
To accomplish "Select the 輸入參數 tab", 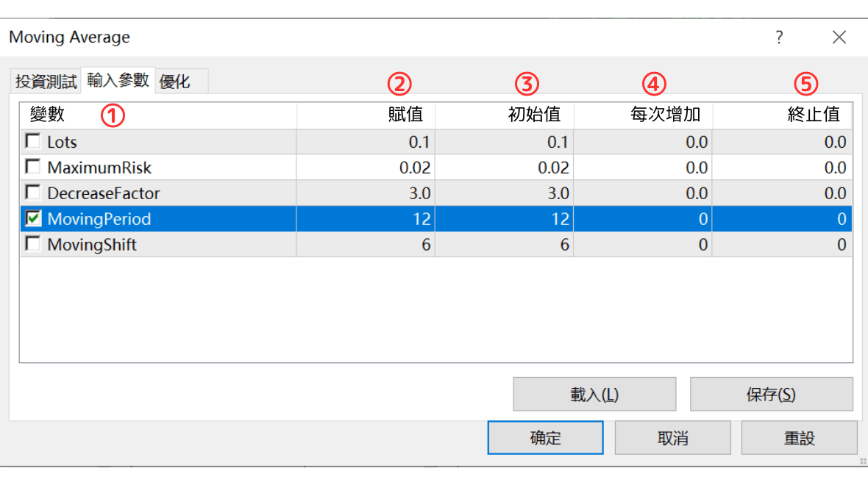I will tap(119, 81).
